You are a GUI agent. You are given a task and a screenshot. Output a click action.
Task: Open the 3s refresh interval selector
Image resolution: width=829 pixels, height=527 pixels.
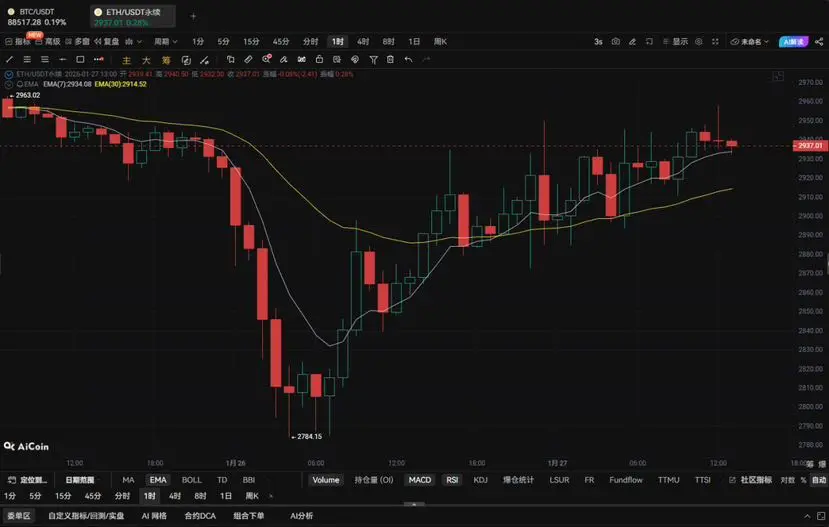pos(598,41)
